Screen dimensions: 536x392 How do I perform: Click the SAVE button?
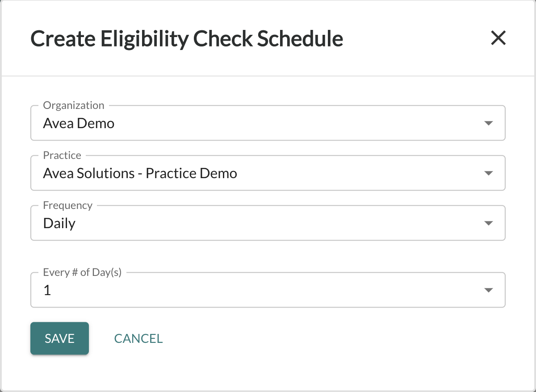pyautogui.click(x=59, y=338)
